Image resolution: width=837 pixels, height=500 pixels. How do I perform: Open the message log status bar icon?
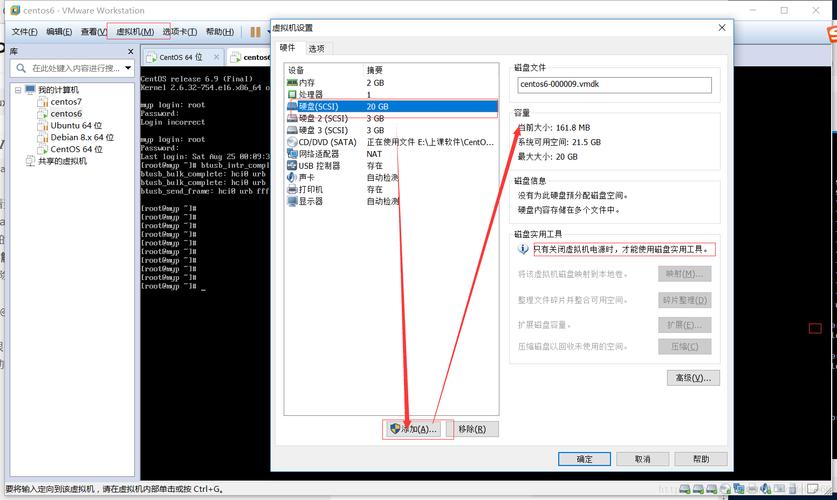coord(812,488)
